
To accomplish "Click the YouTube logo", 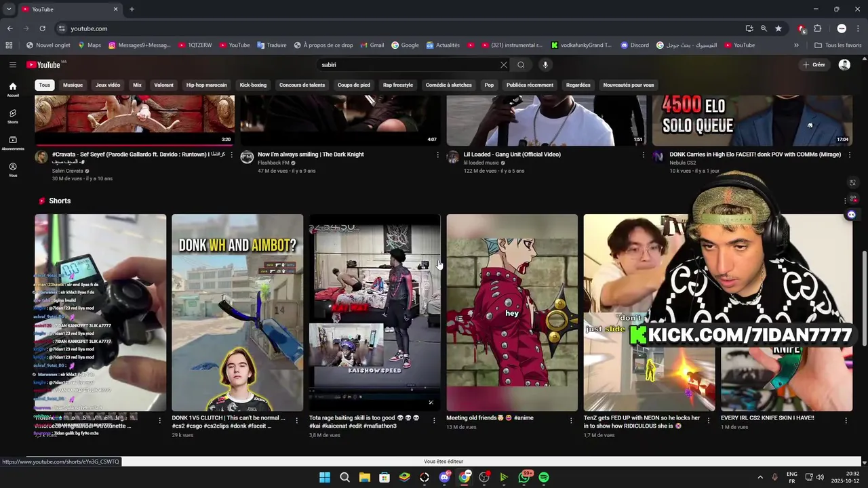I will 44,64.
